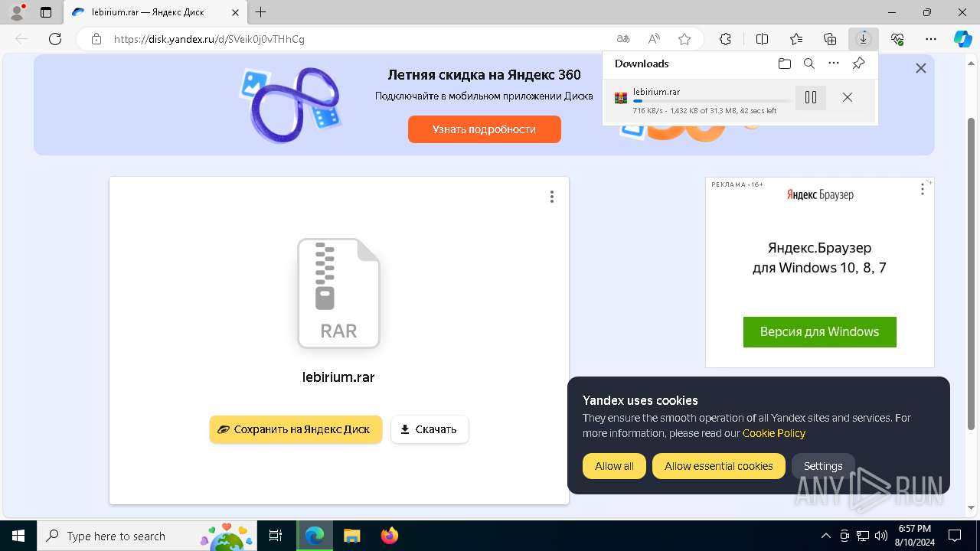The width and height of the screenshot is (980, 551).
Task: Click Узнать подробности button
Action: (x=485, y=129)
